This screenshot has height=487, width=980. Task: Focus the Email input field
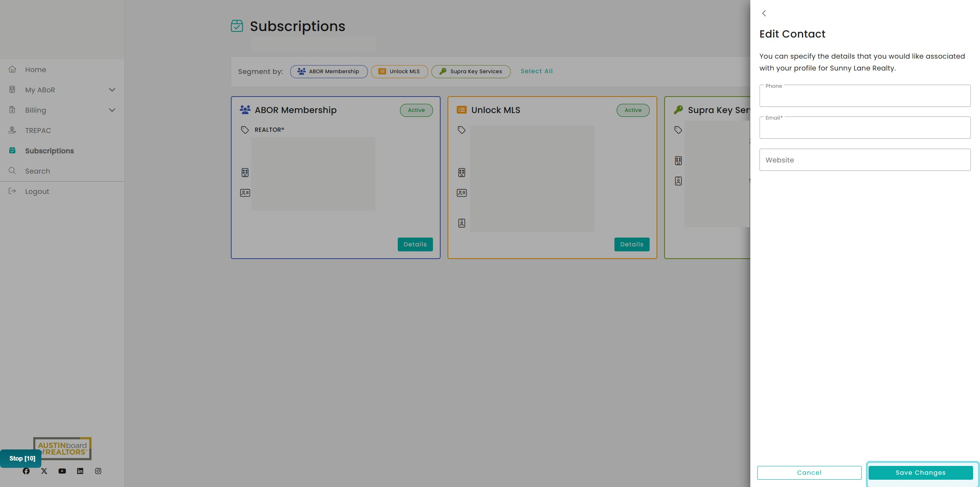pos(865,128)
